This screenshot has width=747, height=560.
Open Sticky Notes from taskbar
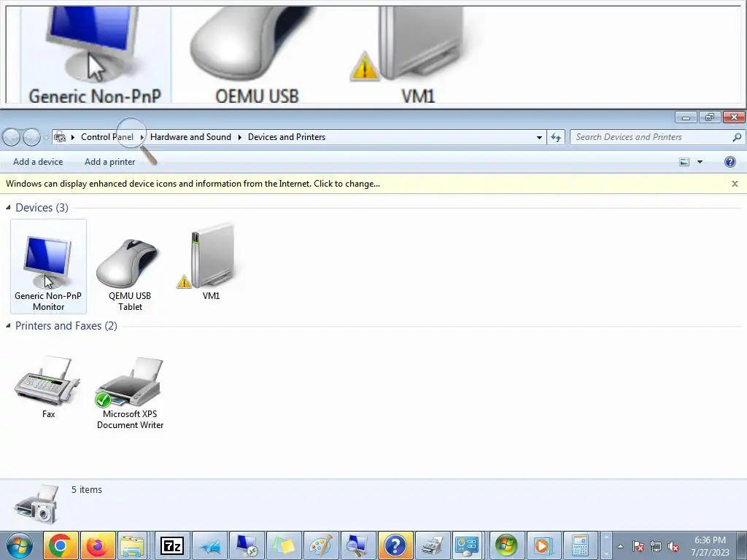[x=285, y=545]
